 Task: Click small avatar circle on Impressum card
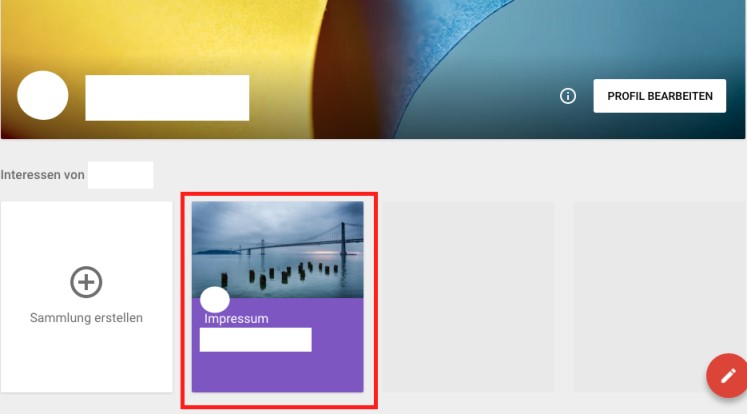[x=215, y=300]
